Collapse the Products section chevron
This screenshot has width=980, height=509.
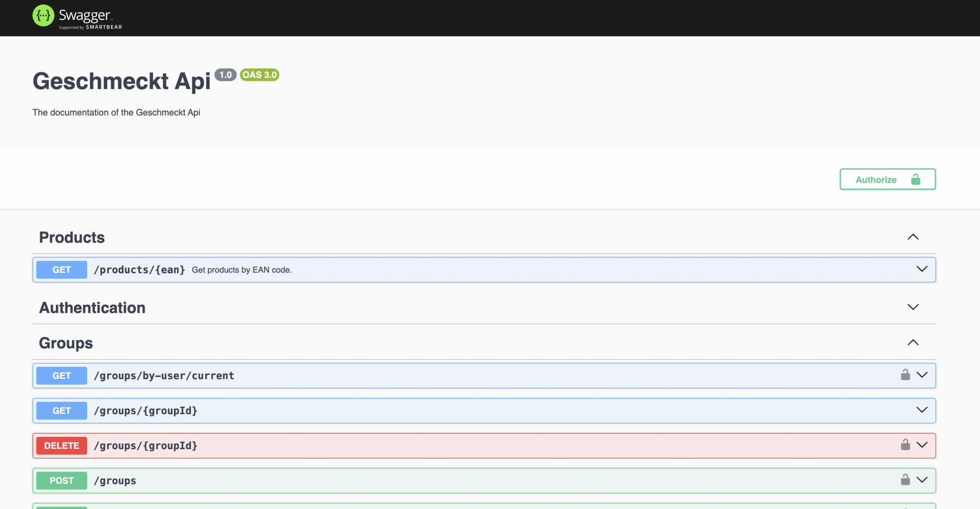click(x=913, y=237)
